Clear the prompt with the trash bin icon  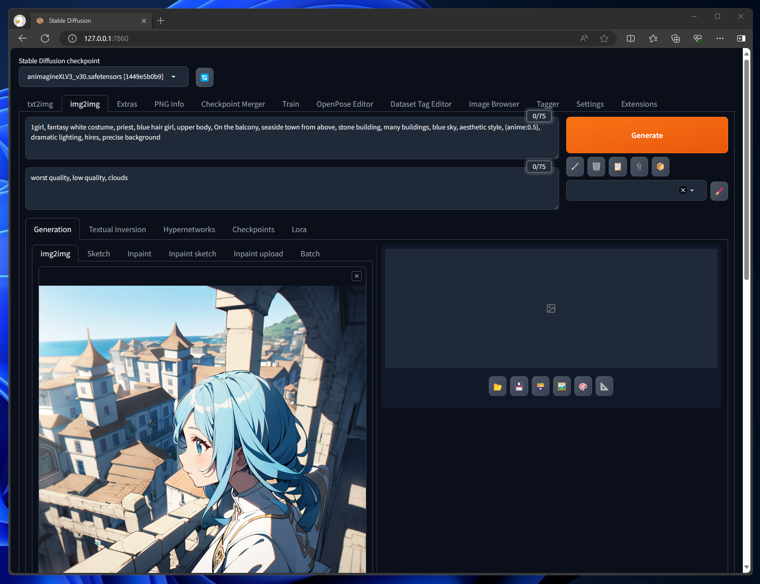596,167
